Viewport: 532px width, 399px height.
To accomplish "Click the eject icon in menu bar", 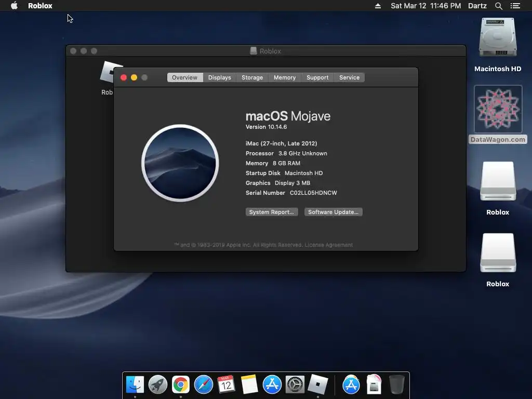I will pos(378,6).
